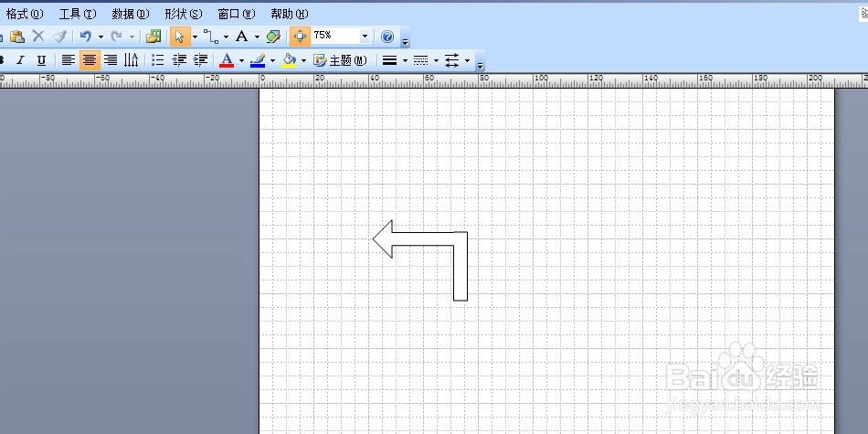Expand the line ends dropdown arrow
868x434 pixels.
(x=467, y=61)
